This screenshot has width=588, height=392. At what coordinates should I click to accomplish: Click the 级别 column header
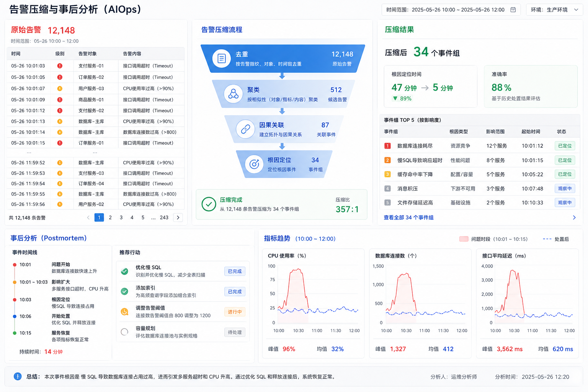pyautogui.click(x=60, y=54)
